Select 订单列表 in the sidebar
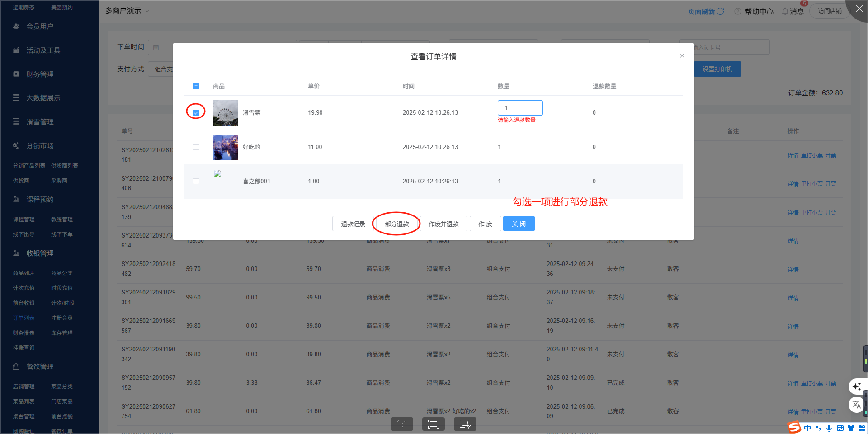The height and width of the screenshot is (434, 868). (x=24, y=318)
